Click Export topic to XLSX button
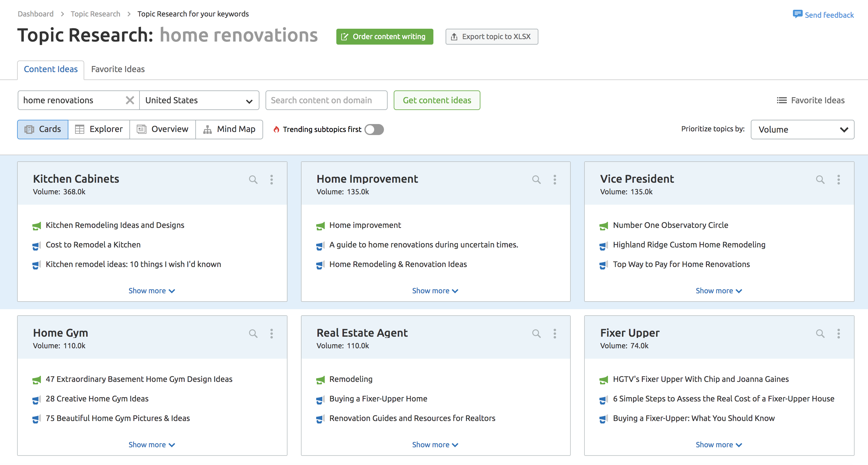The height and width of the screenshot is (465, 868). tap(492, 36)
